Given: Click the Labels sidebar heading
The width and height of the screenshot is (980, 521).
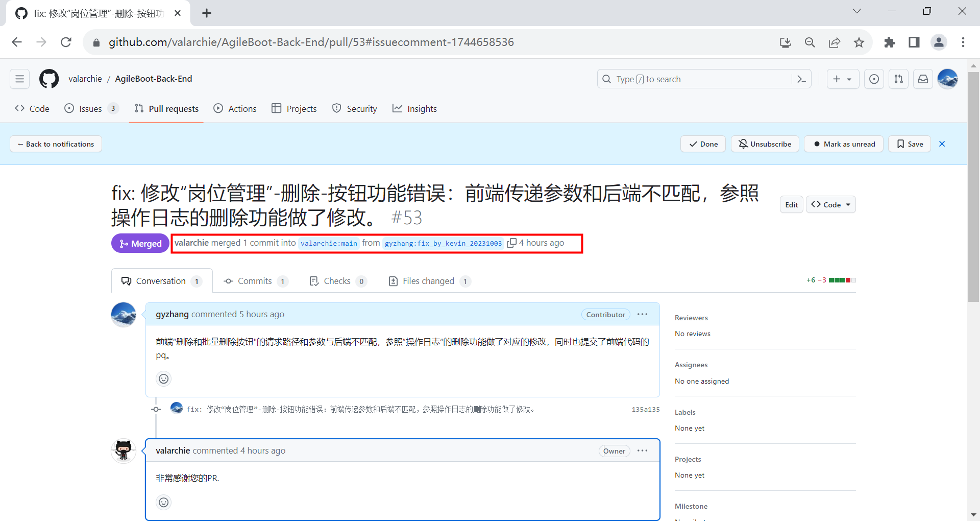Looking at the screenshot, I should click(x=685, y=412).
